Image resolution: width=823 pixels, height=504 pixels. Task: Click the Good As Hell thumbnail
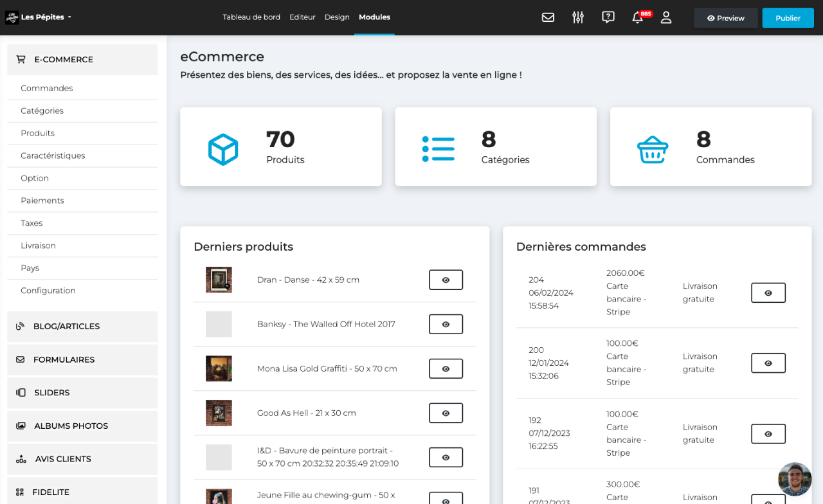[x=219, y=413]
